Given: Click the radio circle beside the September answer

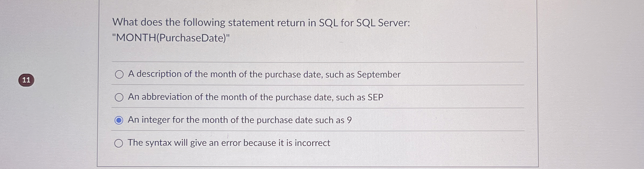Looking at the screenshot, I should (120, 74).
